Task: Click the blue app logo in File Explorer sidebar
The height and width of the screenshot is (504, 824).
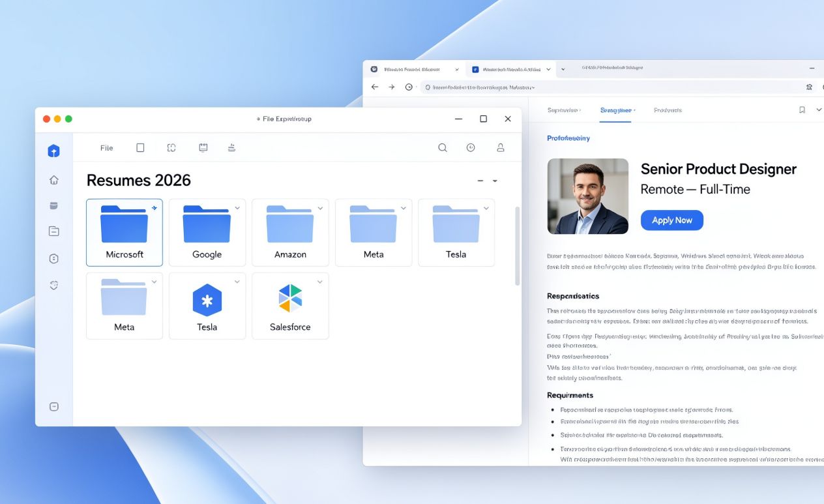Action: (x=54, y=151)
